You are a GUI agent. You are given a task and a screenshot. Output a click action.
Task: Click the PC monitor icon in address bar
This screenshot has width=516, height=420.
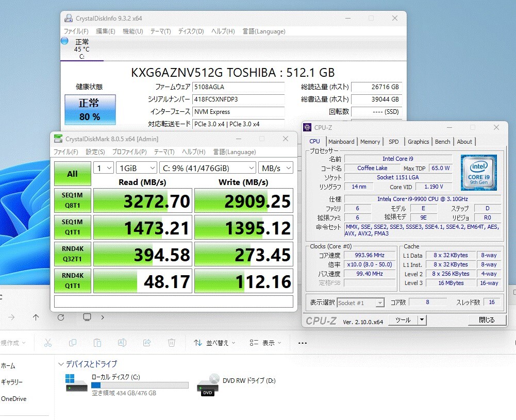coord(87,317)
